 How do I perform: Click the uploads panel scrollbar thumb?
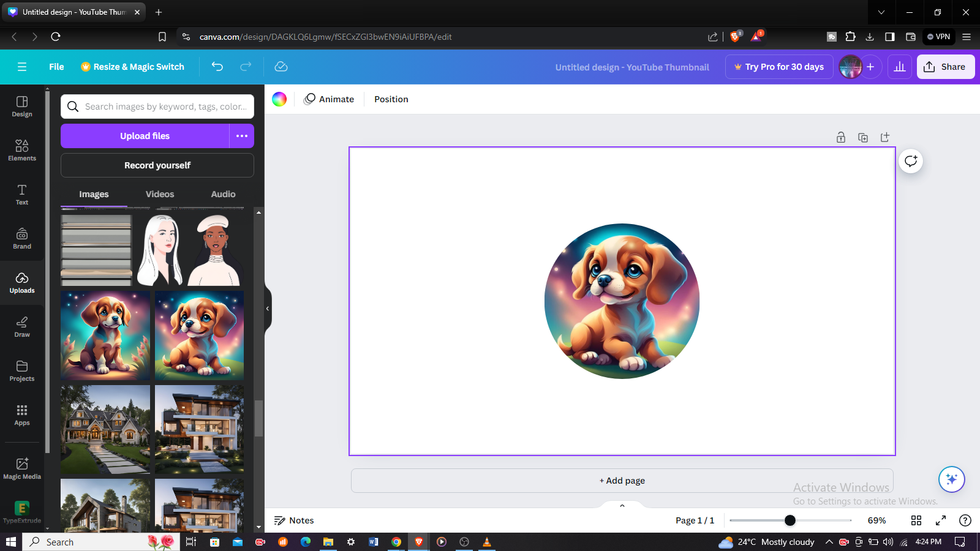coord(258,418)
